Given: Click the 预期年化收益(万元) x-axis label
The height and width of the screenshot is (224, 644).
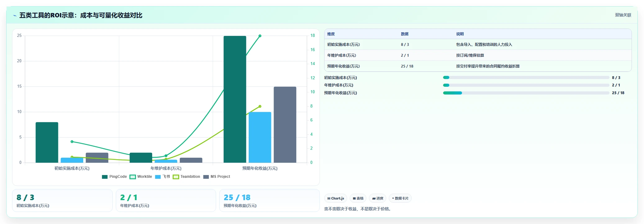Looking at the screenshot, I should pyautogui.click(x=260, y=169).
